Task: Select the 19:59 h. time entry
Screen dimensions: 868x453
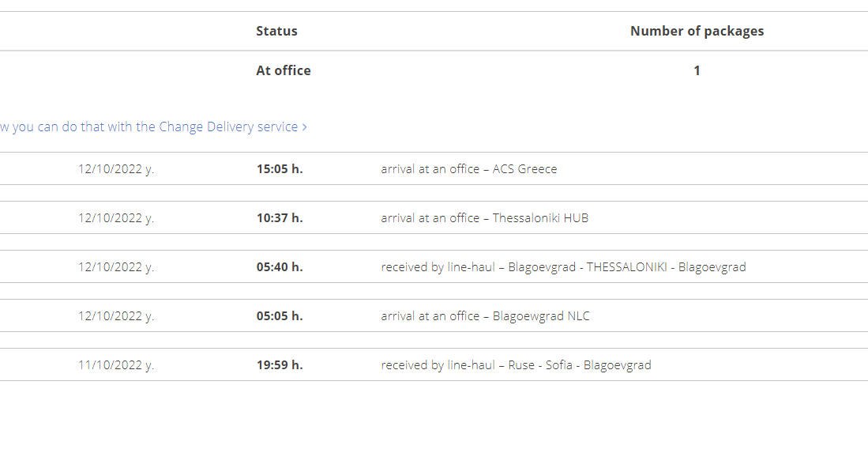Action: (x=280, y=365)
